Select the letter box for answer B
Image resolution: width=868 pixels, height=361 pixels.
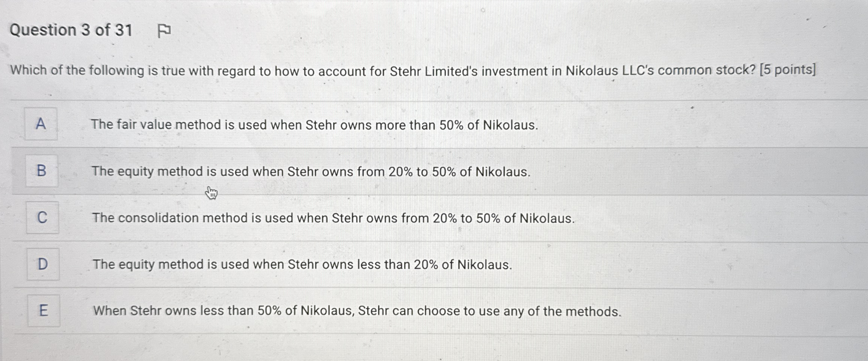click(41, 171)
